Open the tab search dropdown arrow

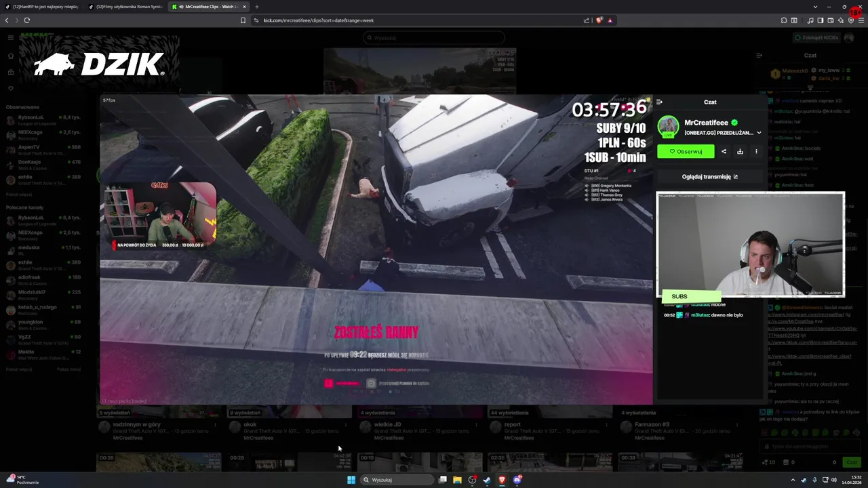coord(815,7)
